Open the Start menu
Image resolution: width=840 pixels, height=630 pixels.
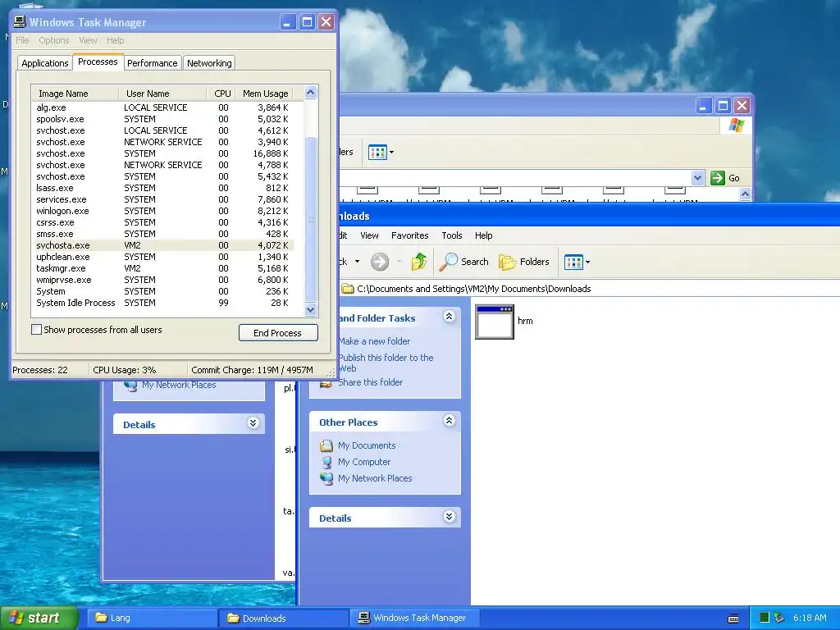(x=39, y=618)
